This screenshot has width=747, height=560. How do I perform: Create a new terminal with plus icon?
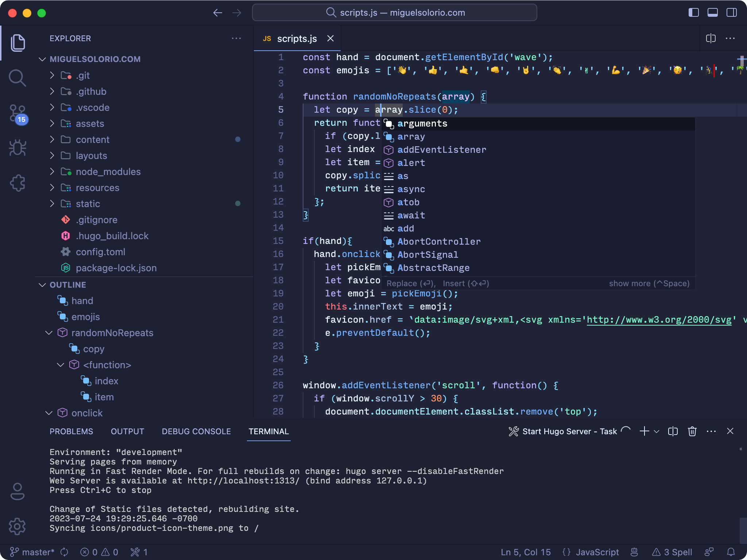(x=645, y=431)
